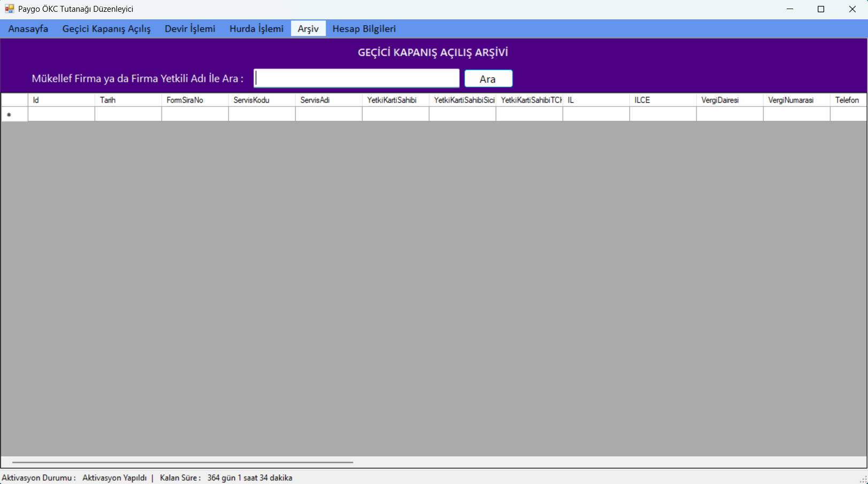The height and width of the screenshot is (484, 868).
Task: Close the Paygo ÖKC window
Action: pyautogui.click(x=852, y=9)
